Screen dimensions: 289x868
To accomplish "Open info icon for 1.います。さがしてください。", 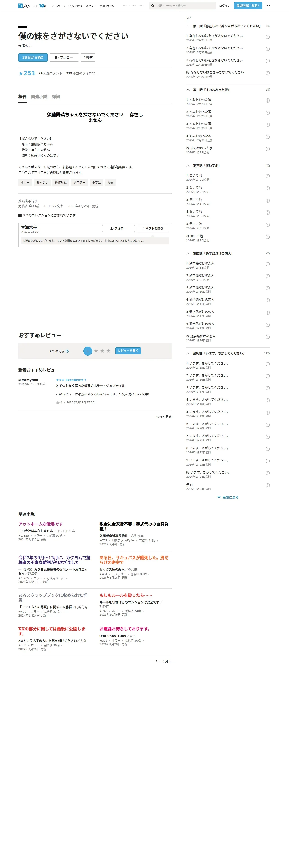I will (x=268, y=364).
